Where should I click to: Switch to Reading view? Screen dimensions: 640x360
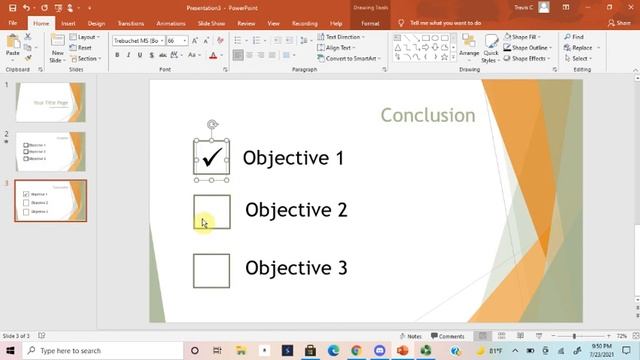pos(520,336)
